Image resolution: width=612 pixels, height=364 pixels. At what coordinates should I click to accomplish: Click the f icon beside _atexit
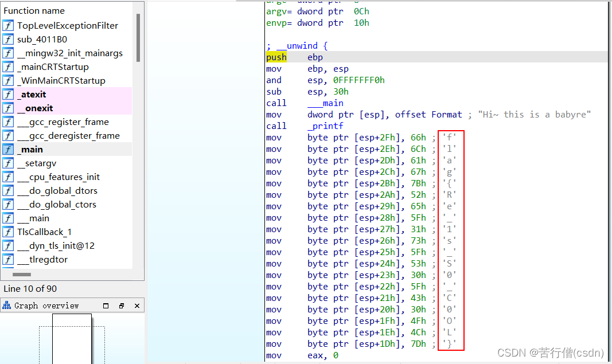click(x=7, y=94)
